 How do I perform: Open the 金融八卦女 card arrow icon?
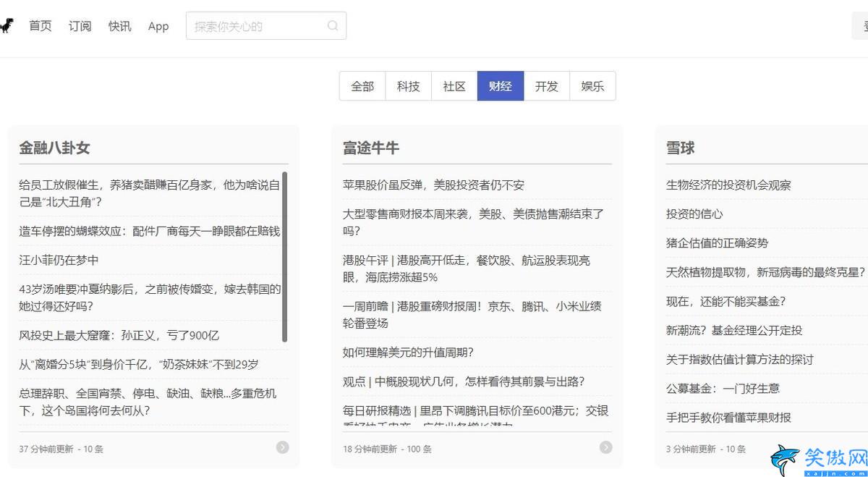pyautogui.click(x=283, y=447)
